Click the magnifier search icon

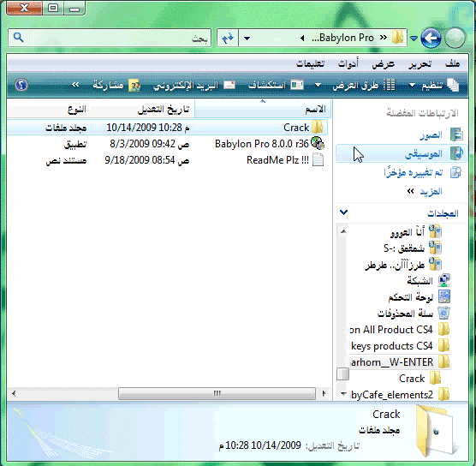coord(19,38)
